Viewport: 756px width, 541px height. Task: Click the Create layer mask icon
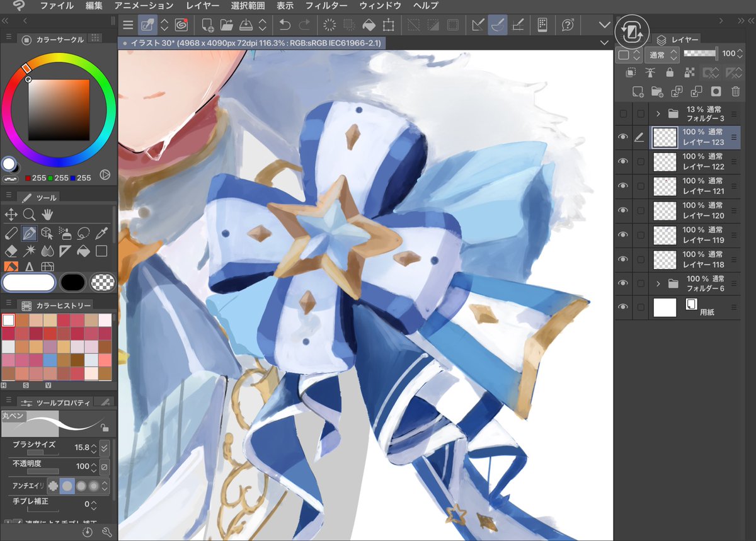tap(716, 91)
